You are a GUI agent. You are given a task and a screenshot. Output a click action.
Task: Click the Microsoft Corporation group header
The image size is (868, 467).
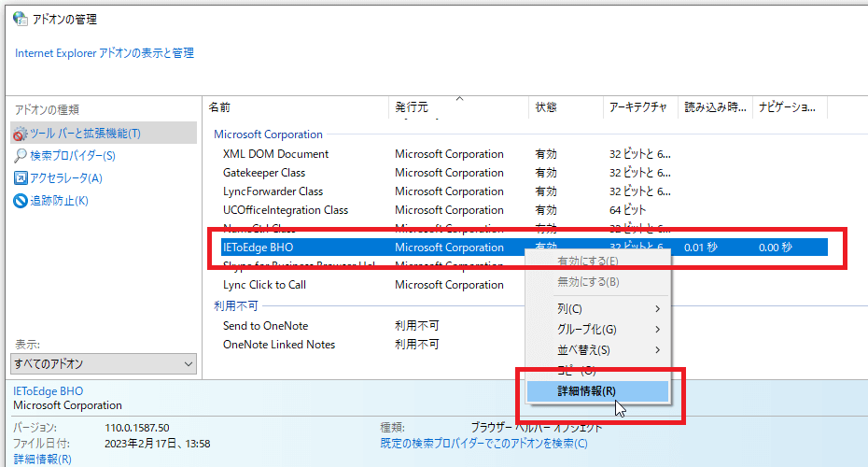[268, 134]
